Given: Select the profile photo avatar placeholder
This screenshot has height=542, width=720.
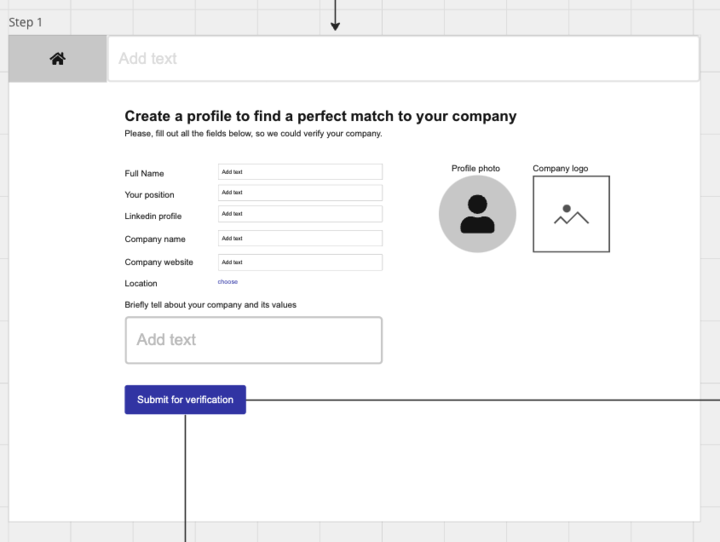Looking at the screenshot, I should coord(477,214).
